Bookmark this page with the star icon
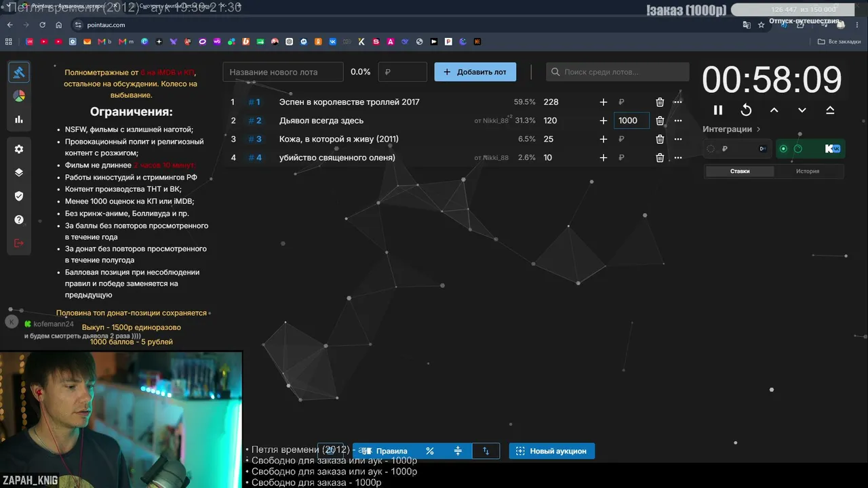Viewport: 868px width, 488px height. (x=762, y=25)
